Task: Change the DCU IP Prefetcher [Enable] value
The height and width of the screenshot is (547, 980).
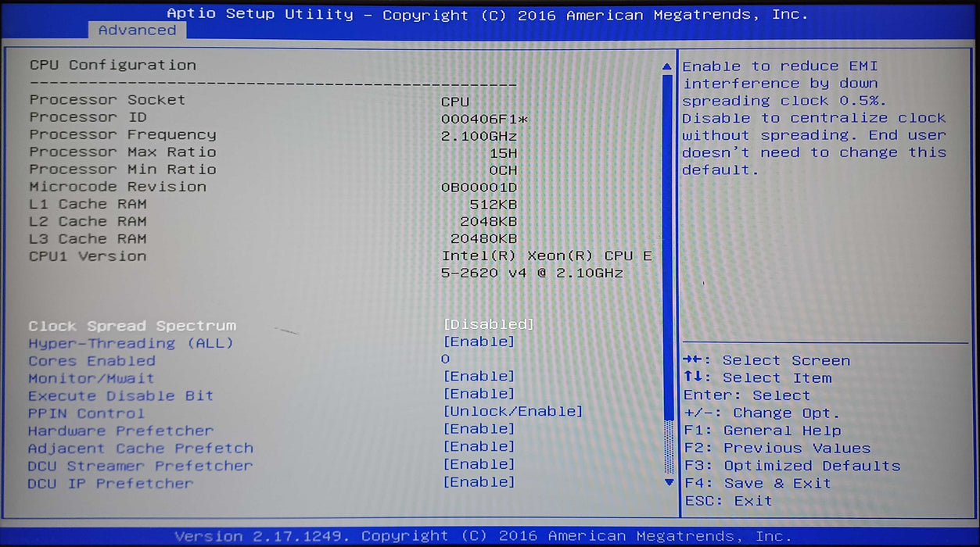Action: (479, 482)
